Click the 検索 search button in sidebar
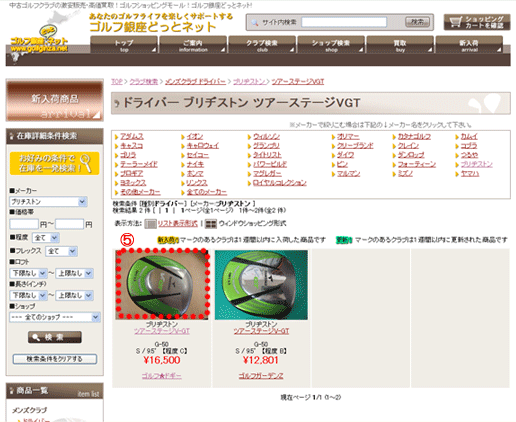 55,337
